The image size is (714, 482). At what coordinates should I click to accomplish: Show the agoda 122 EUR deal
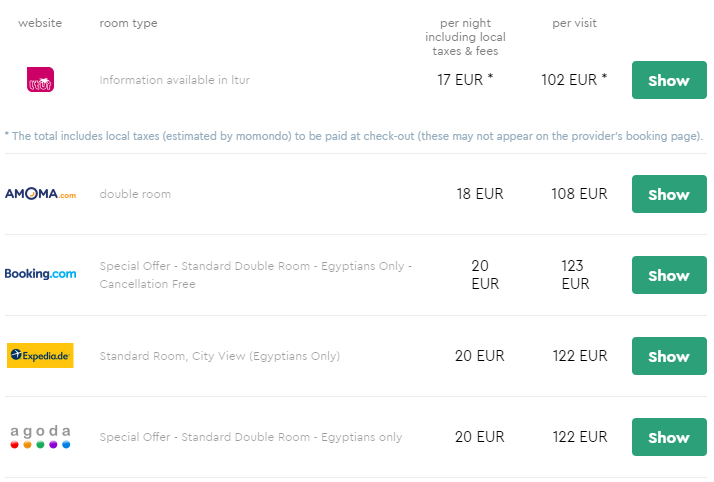(x=669, y=437)
